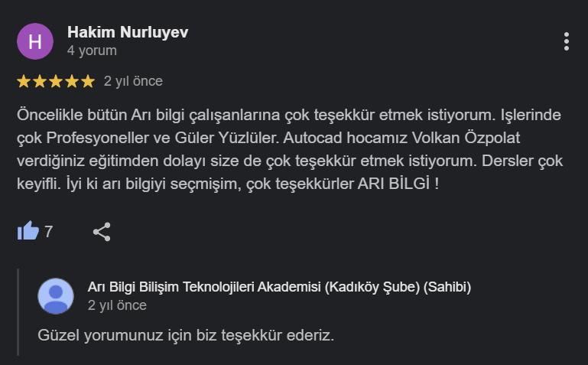Click the share icon under the review
Screen dimensions: 588x365
[x=102, y=231]
